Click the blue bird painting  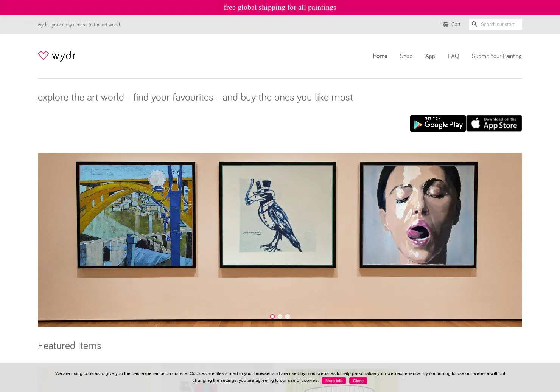(x=278, y=215)
